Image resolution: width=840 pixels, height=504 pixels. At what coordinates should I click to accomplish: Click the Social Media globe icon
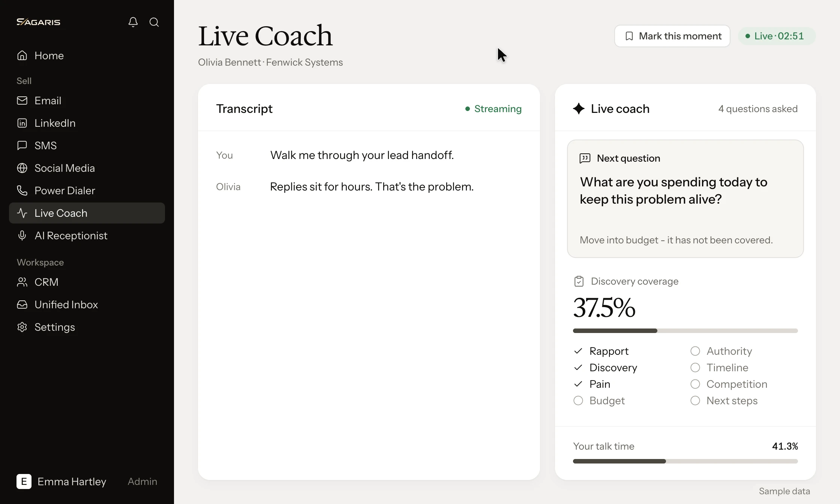click(x=22, y=168)
